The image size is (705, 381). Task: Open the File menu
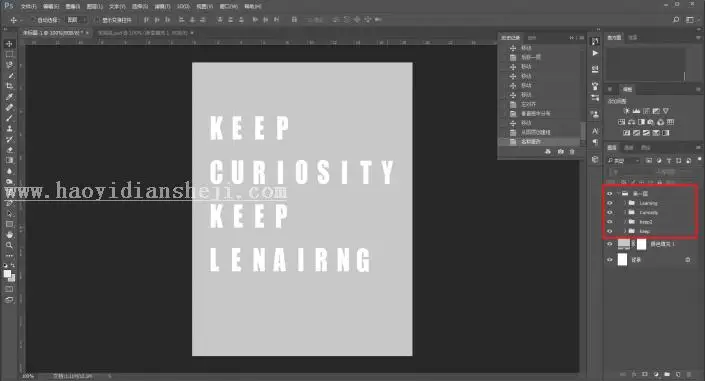click(x=28, y=7)
